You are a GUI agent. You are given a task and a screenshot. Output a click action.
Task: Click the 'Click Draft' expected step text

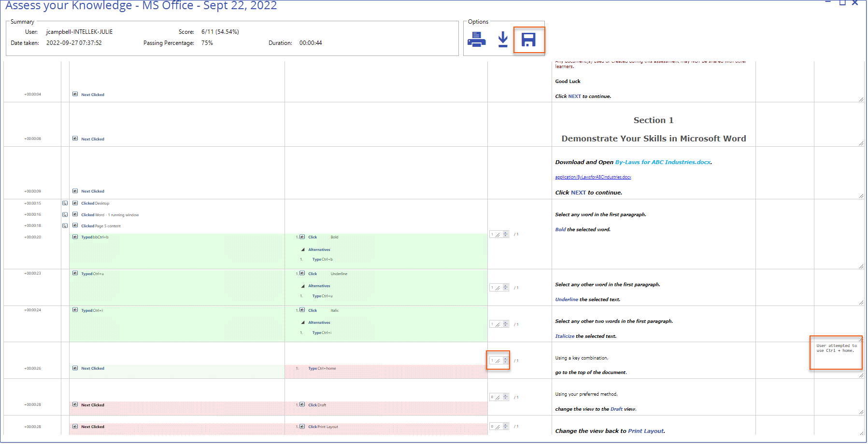pyautogui.click(x=317, y=405)
